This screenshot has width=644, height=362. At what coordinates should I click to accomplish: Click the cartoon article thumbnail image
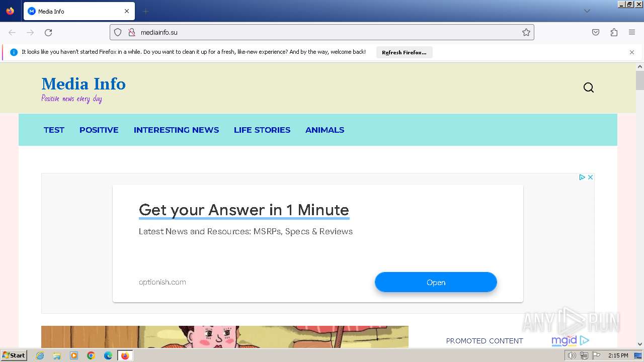(225, 337)
